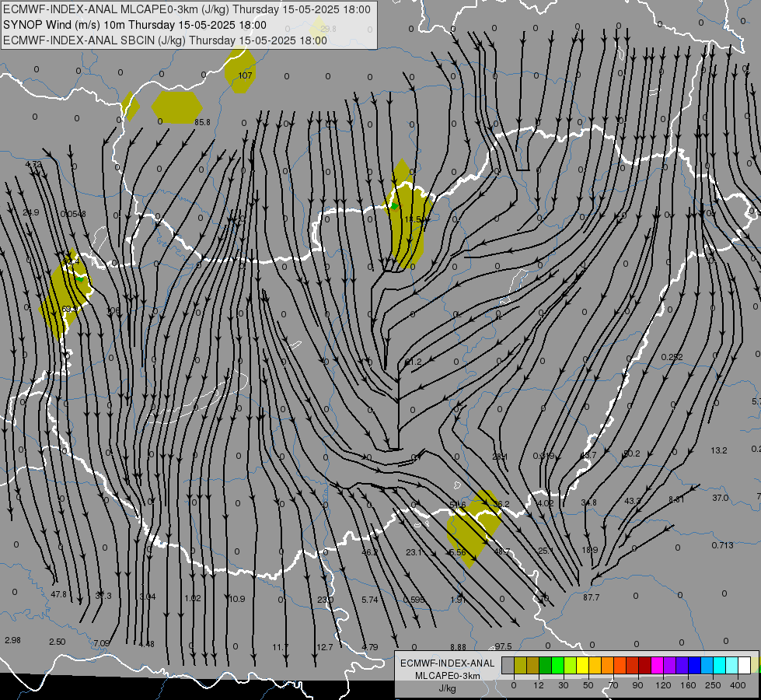
Task: Click the map value 46.2
Action: (x=370, y=552)
